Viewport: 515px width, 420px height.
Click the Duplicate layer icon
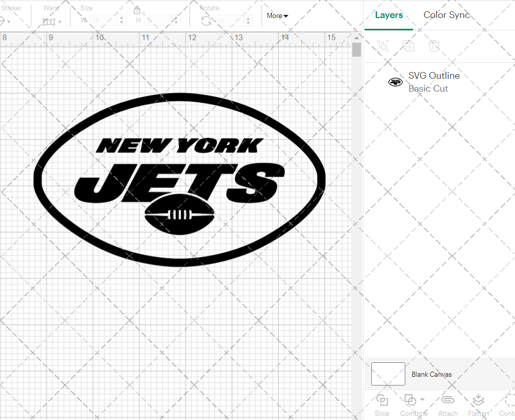pos(409,46)
